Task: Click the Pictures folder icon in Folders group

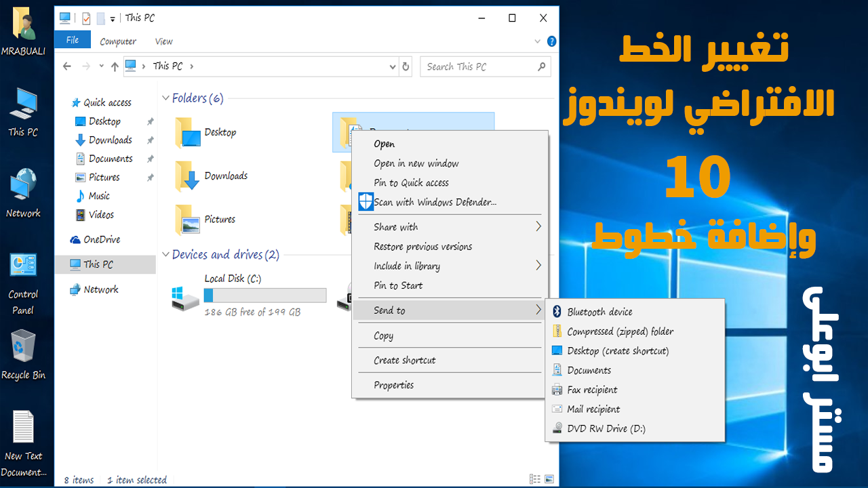Action: [x=188, y=220]
